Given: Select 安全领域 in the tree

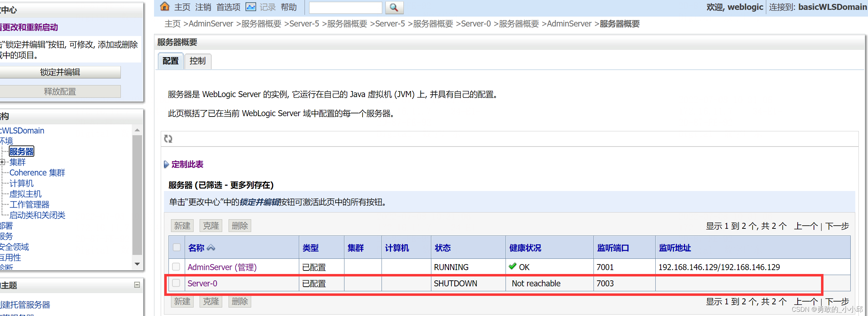Looking at the screenshot, I should [x=14, y=247].
